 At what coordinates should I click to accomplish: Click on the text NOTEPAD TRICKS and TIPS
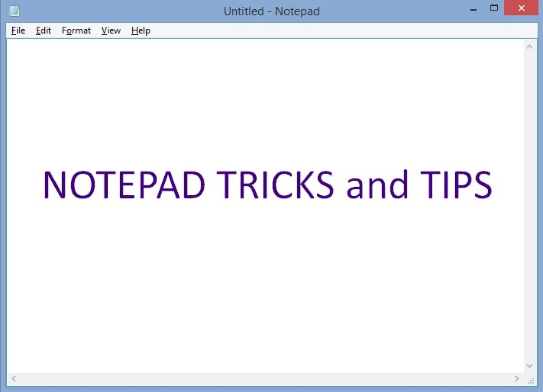pos(267,184)
